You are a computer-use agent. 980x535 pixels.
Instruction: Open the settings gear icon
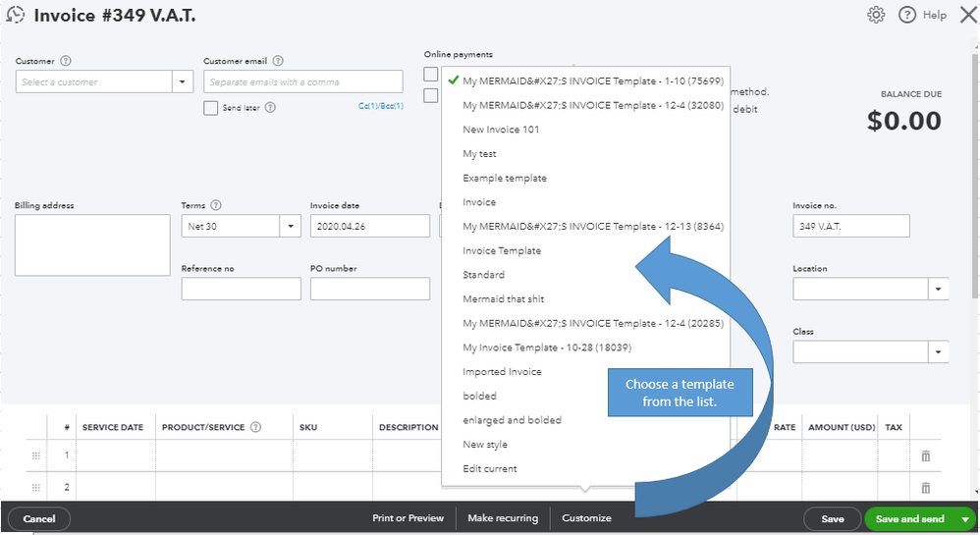coord(876,15)
